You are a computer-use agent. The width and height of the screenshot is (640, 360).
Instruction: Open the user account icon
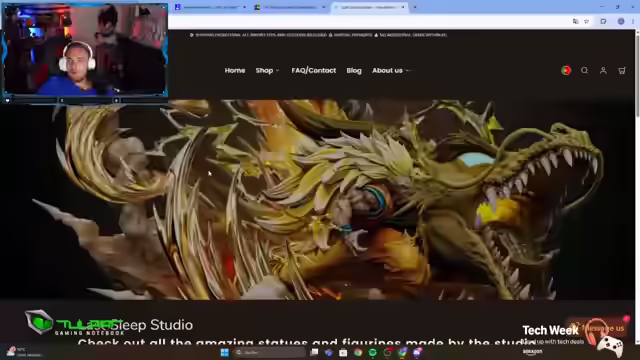click(603, 71)
